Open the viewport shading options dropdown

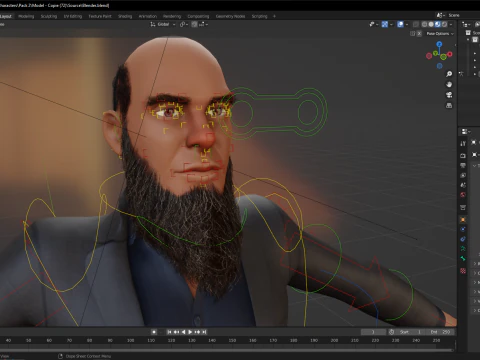pos(451,24)
